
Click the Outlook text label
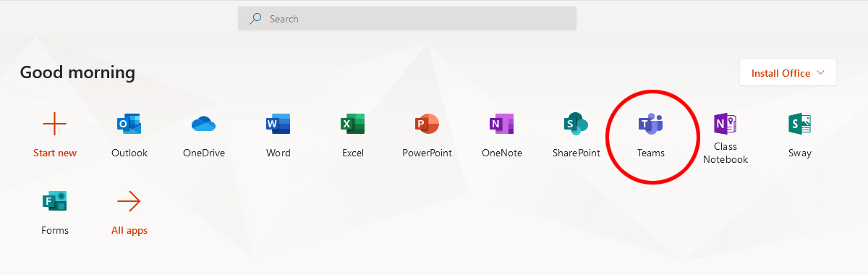click(x=129, y=153)
